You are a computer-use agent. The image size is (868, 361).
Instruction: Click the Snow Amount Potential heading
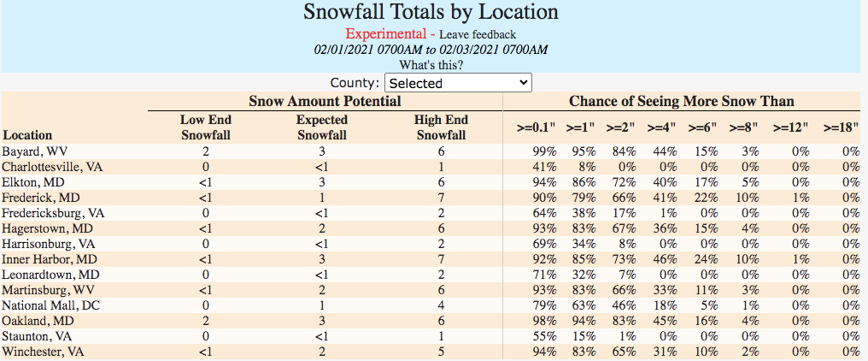click(325, 101)
